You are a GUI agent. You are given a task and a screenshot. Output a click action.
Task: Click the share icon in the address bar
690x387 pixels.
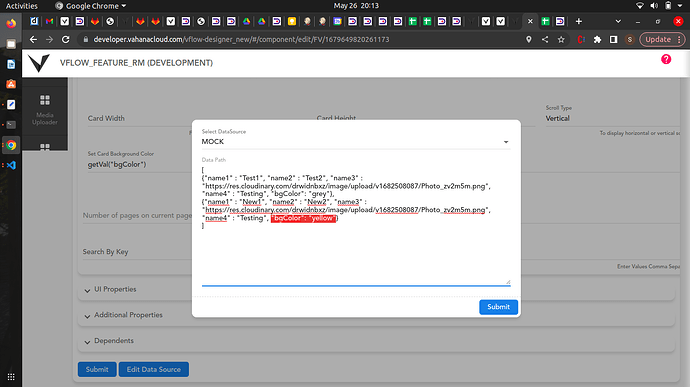(x=545, y=40)
